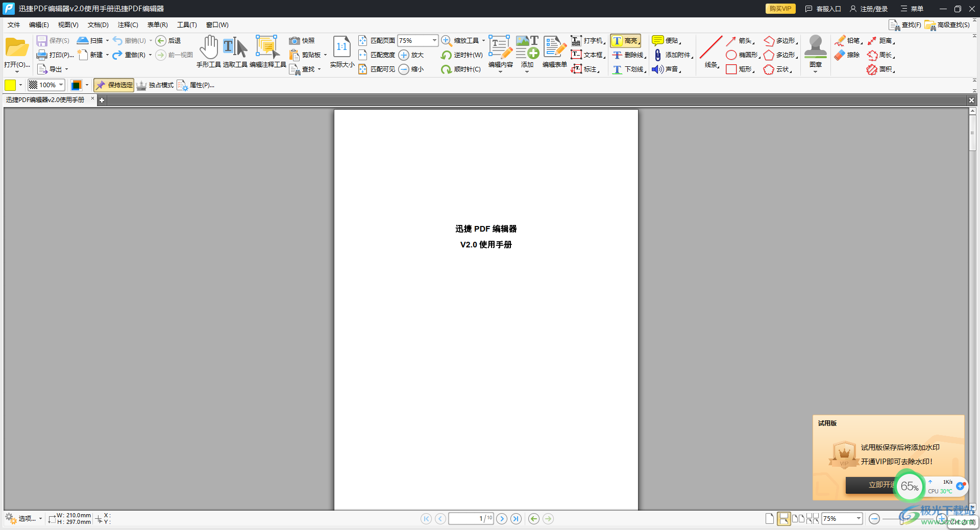Toggle Keep Selected (保持选定) mode
This screenshot has height=530, width=980.
(x=114, y=85)
